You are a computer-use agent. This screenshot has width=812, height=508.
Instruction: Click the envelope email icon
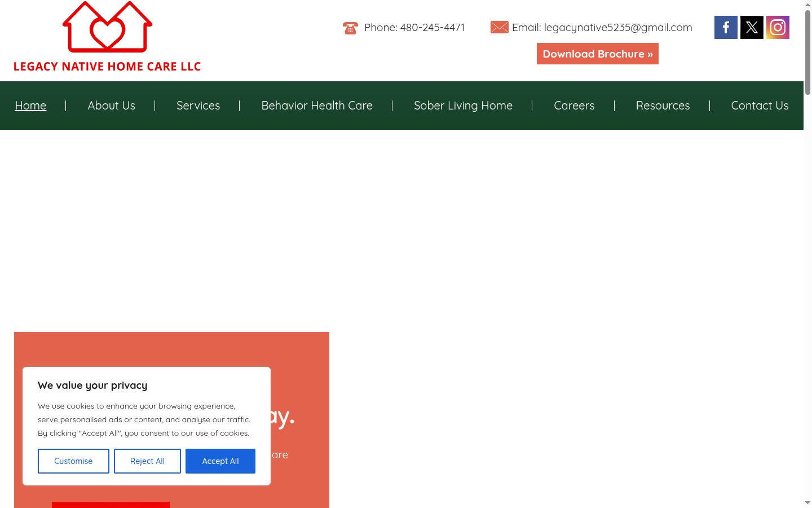coord(499,27)
